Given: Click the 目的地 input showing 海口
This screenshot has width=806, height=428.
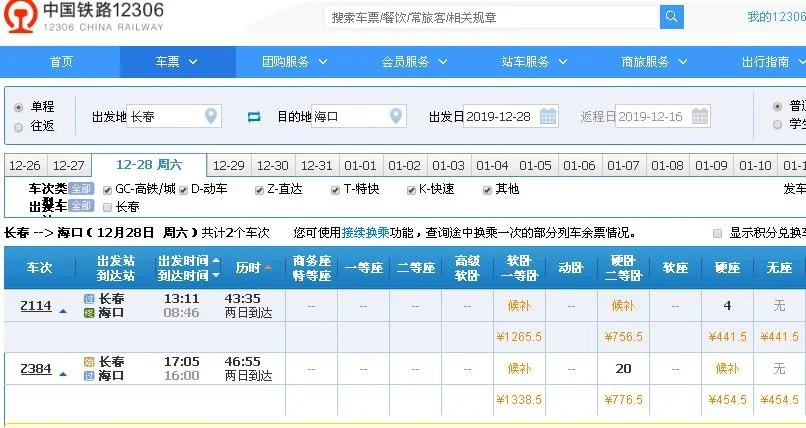Looking at the screenshot, I should [x=359, y=116].
